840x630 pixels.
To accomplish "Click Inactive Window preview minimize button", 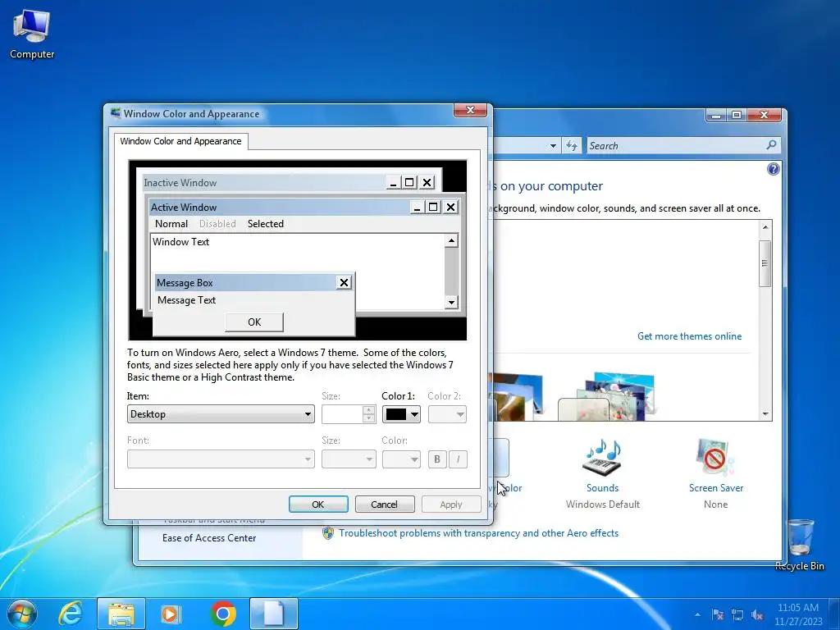I will click(x=393, y=183).
